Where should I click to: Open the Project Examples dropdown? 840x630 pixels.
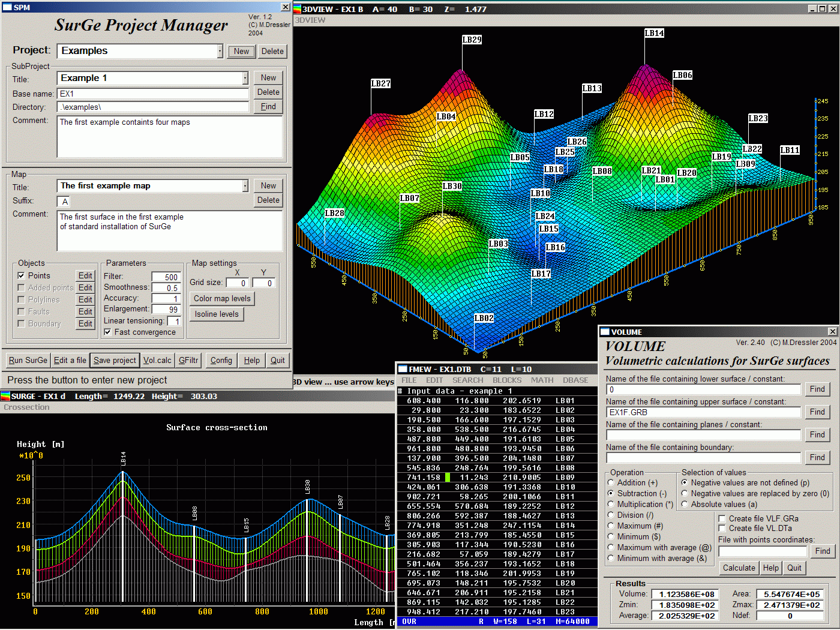pos(220,51)
